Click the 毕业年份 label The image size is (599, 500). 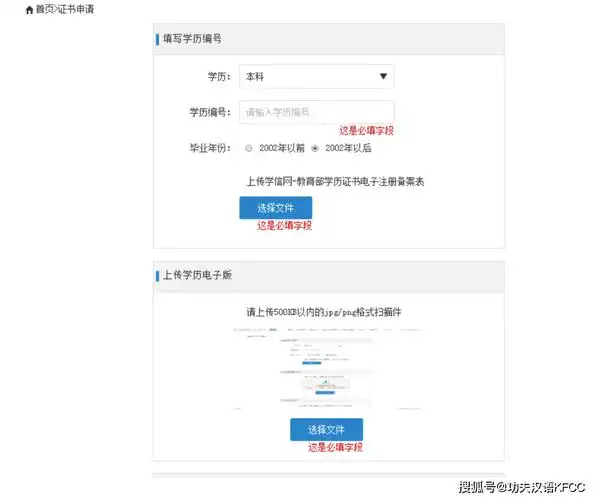[x=210, y=148]
